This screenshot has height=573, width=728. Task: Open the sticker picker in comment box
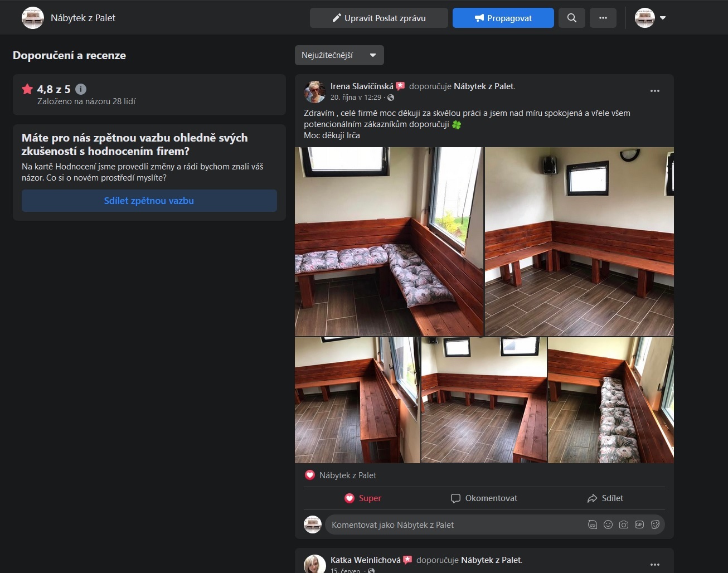tap(655, 525)
